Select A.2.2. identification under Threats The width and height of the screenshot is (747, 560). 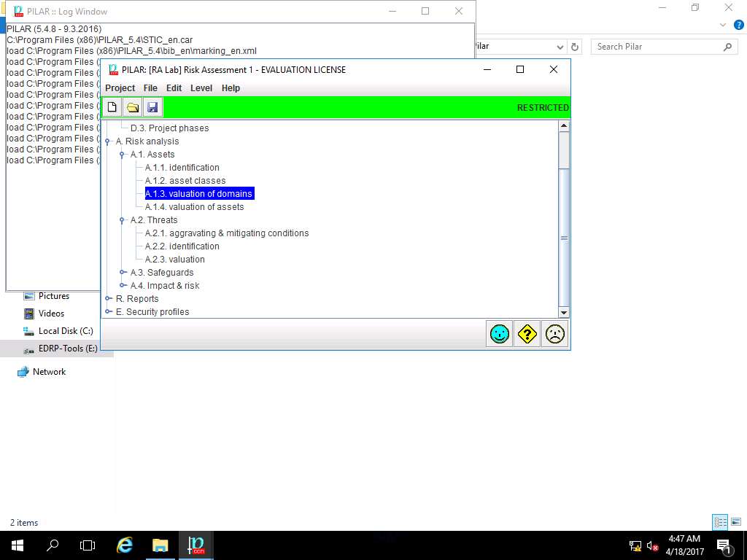coord(182,246)
